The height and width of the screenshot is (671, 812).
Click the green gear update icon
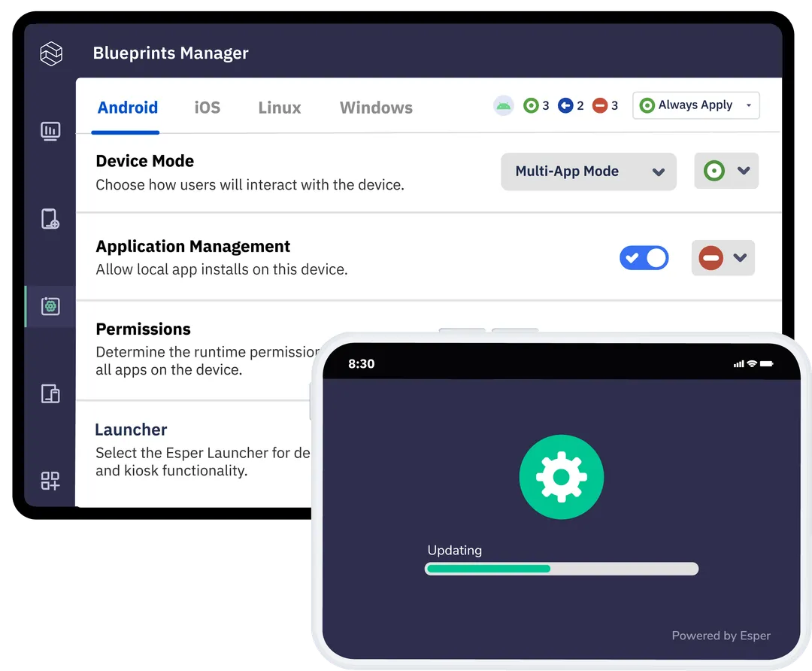point(562,477)
